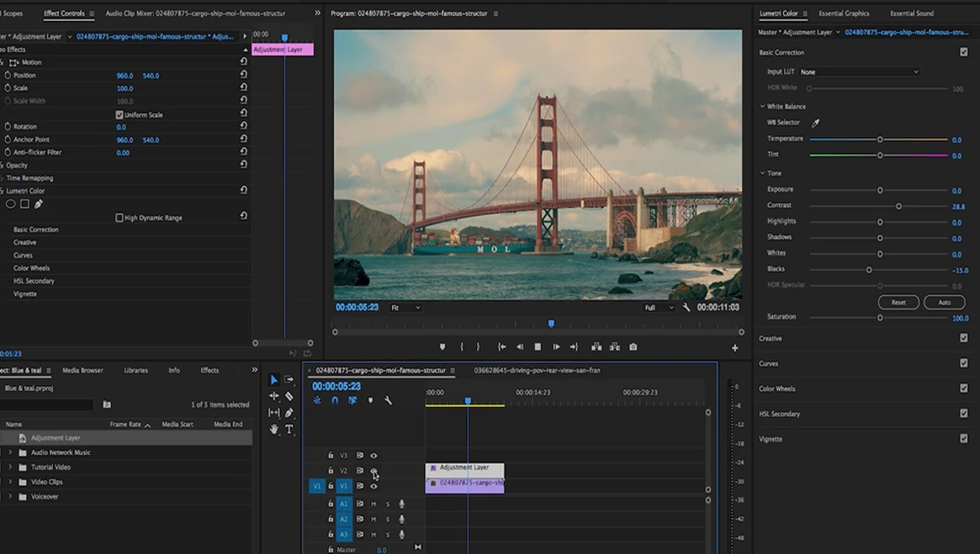
Task: Hide V2 track output eye
Action: (x=374, y=471)
